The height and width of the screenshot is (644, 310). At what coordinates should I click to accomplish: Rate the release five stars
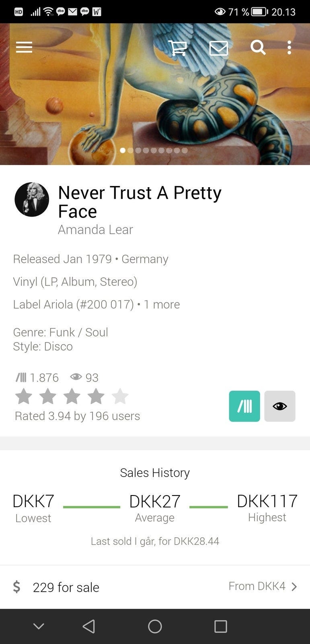tap(120, 397)
